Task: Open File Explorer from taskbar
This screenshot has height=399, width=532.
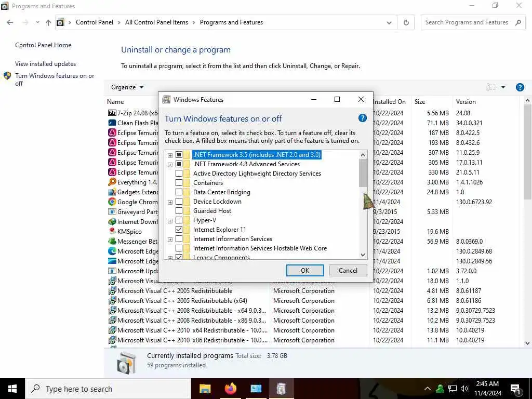Action: 205,389
